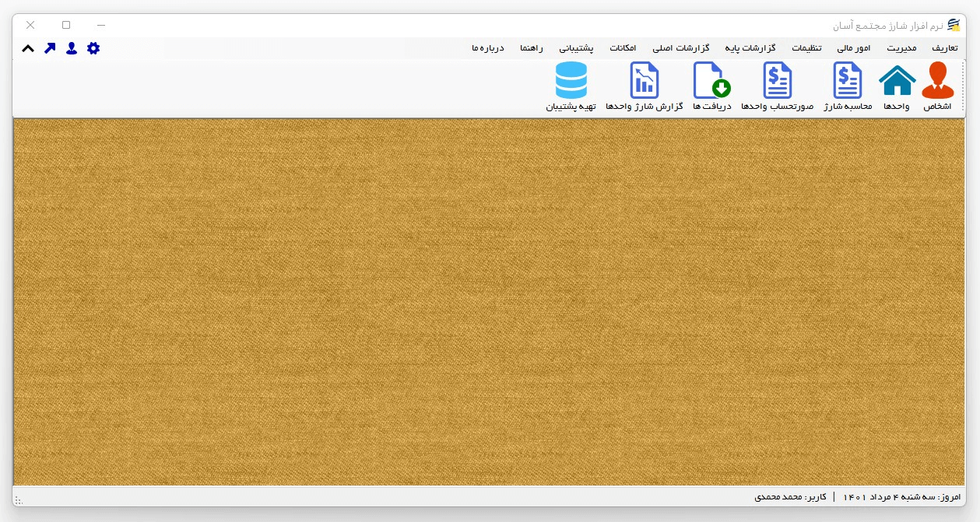Click the user text کاربر: محمد محمدی
The height and width of the screenshot is (522, 980).
[x=790, y=496]
